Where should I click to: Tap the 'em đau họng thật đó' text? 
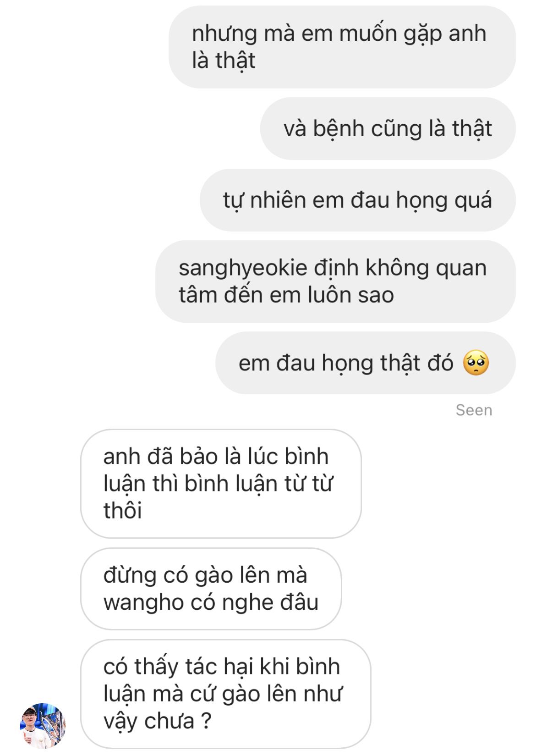click(x=346, y=363)
